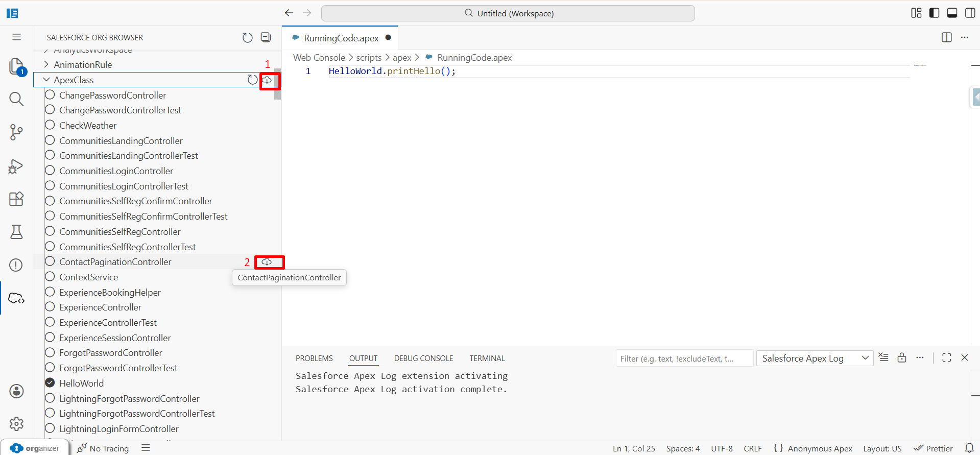Open the Extensions view
The image size is (980, 455).
click(16, 199)
